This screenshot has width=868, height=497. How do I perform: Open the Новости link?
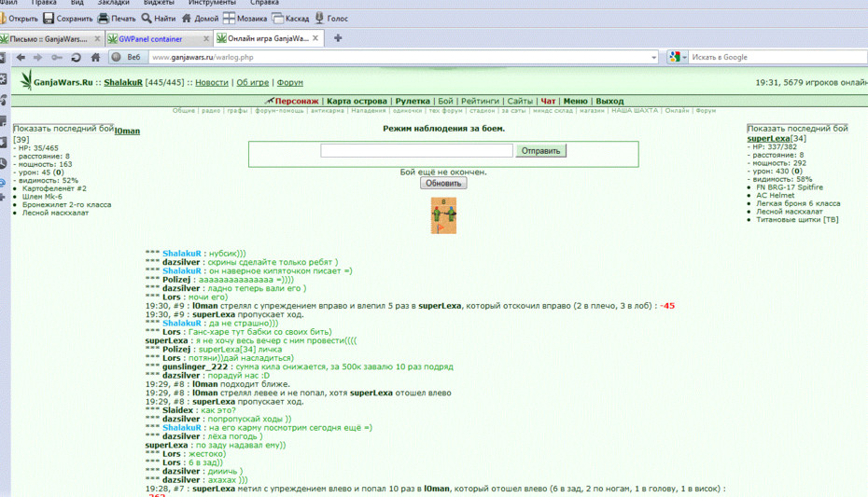[212, 82]
